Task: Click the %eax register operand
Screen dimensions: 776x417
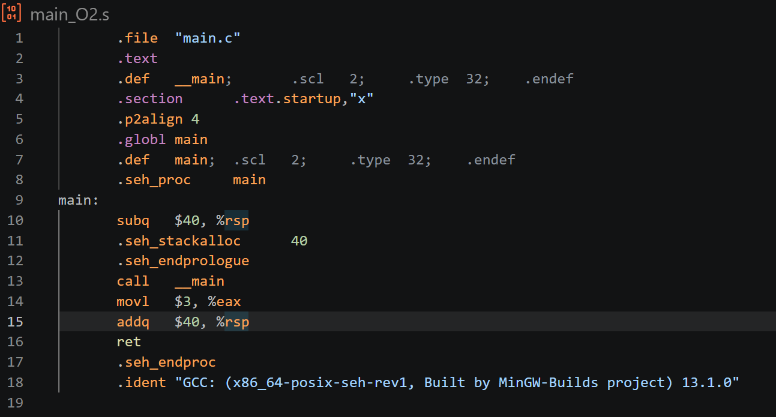Action: pos(224,302)
